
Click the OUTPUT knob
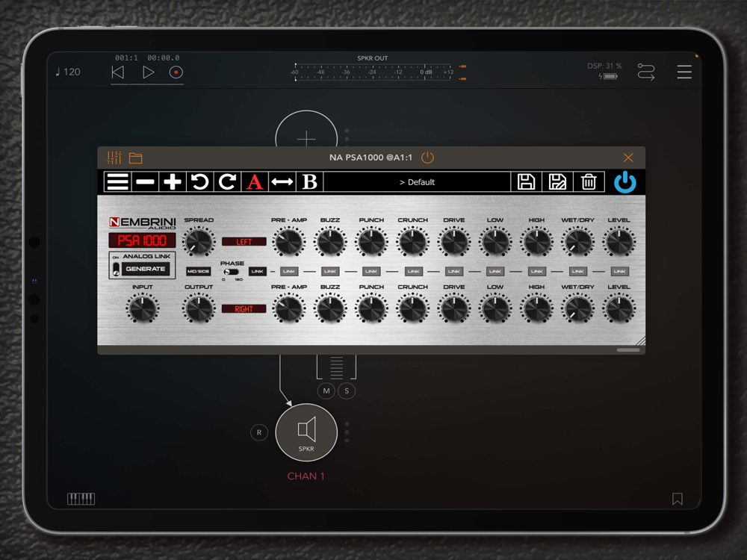(x=199, y=308)
